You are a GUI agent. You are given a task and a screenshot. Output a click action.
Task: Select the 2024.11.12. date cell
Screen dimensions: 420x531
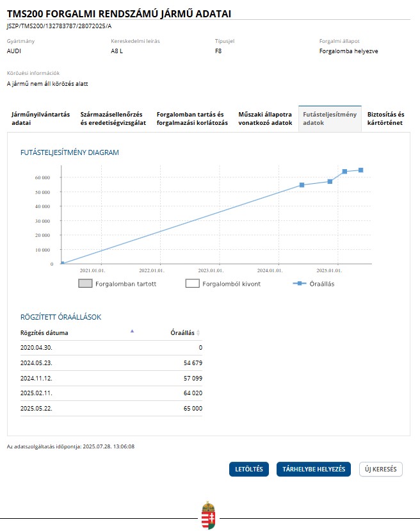[36, 379]
